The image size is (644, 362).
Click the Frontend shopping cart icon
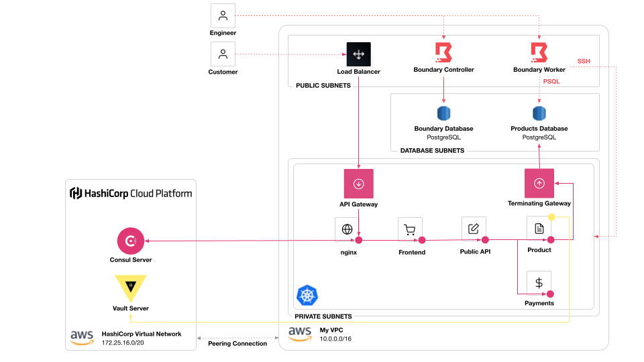pyautogui.click(x=409, y=229)
